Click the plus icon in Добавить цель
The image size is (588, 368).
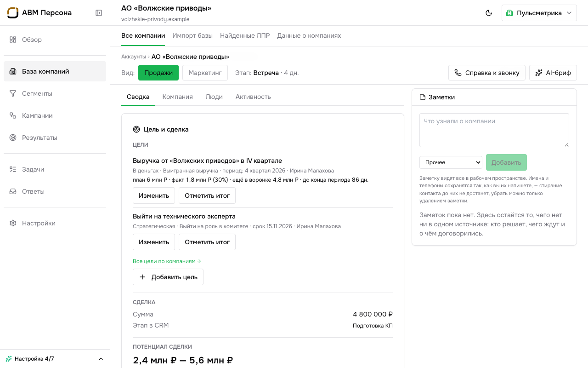point(142,277)
